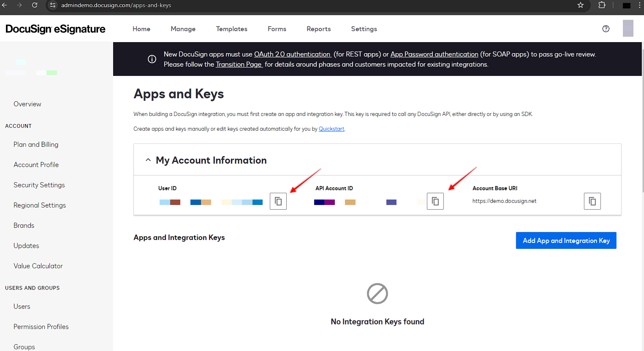Click the browser reload button
Image resolution: width=644 pixels, height=351 pixels.
pyautogui.click(x=35, y=5)
